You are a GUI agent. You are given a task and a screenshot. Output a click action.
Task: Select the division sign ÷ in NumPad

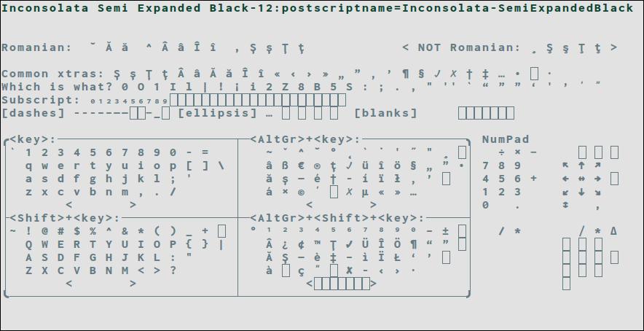pos(501,152)
